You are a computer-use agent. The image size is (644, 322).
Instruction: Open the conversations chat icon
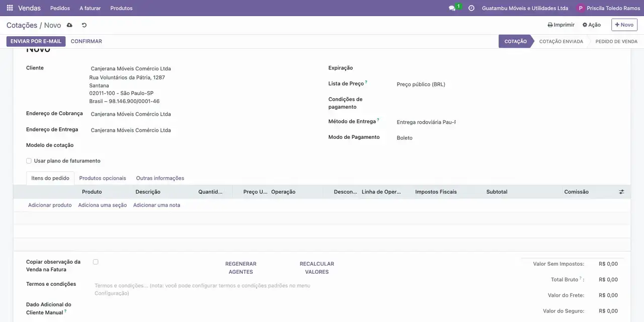pos(452,9)
